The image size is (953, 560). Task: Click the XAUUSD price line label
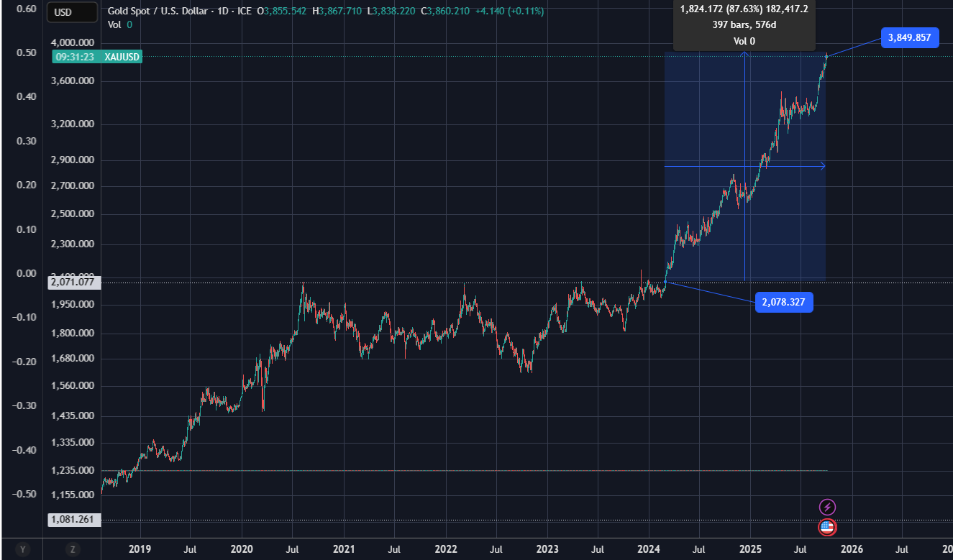tap(122, 57)
